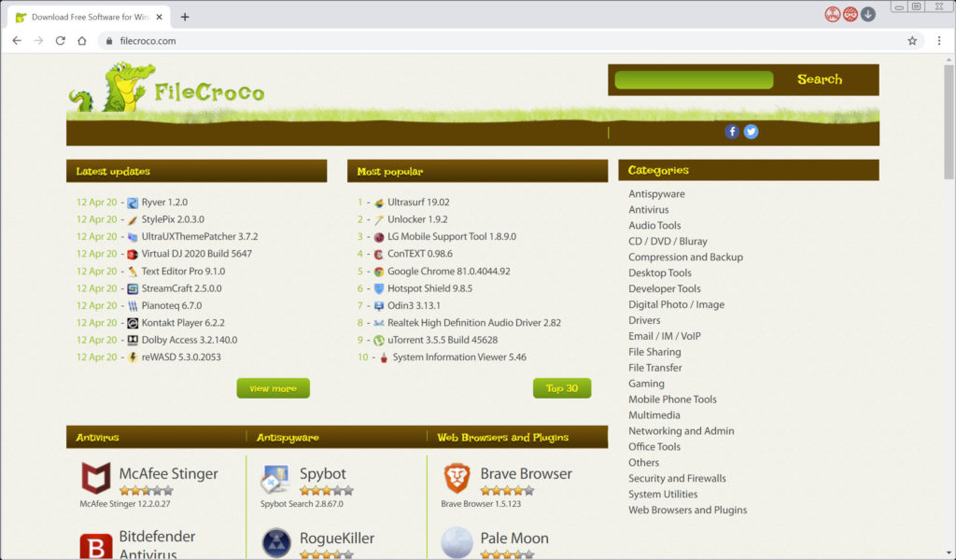The height and width of the screenshot is (560, 956).
Task: Click the Spybot star rating
Action: [x=327, y=491]
